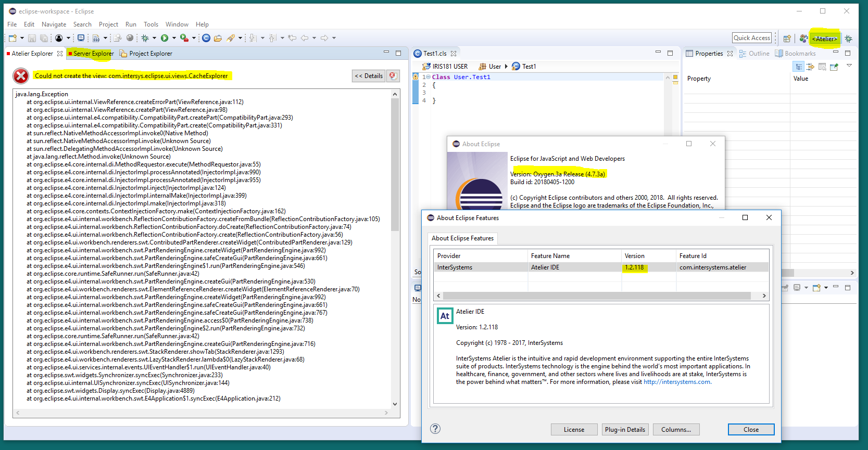The width and height of the screenshot is (868, 450).
Task: Click the Feature Name column header
Action: pyautogui.click(x=575, y=256)
